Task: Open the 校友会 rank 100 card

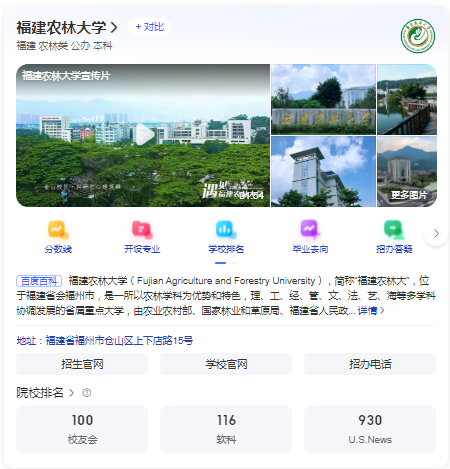Action: click(82, 429)
